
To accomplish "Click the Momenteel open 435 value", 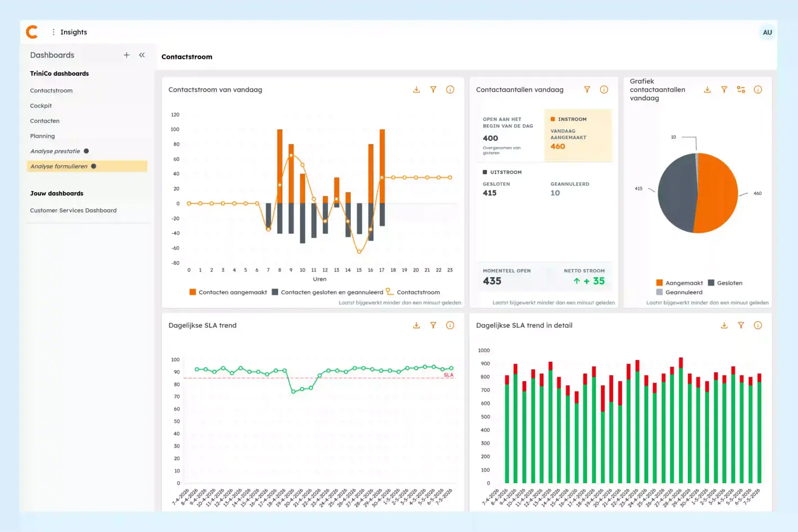I will (x=492, y=281).
